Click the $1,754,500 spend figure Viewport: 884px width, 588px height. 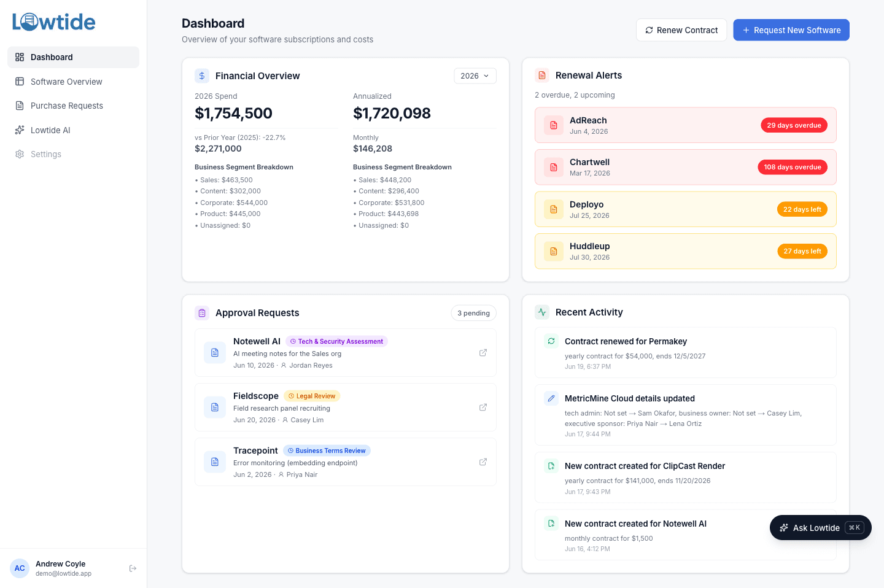[x=233, y=113]
